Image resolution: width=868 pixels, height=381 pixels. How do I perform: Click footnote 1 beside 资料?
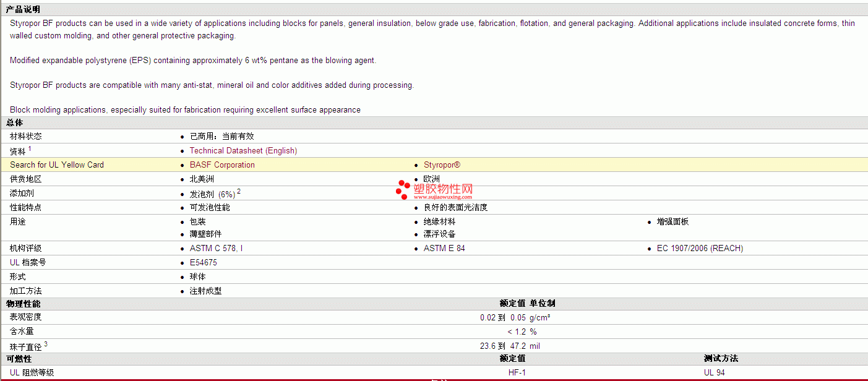30,148
